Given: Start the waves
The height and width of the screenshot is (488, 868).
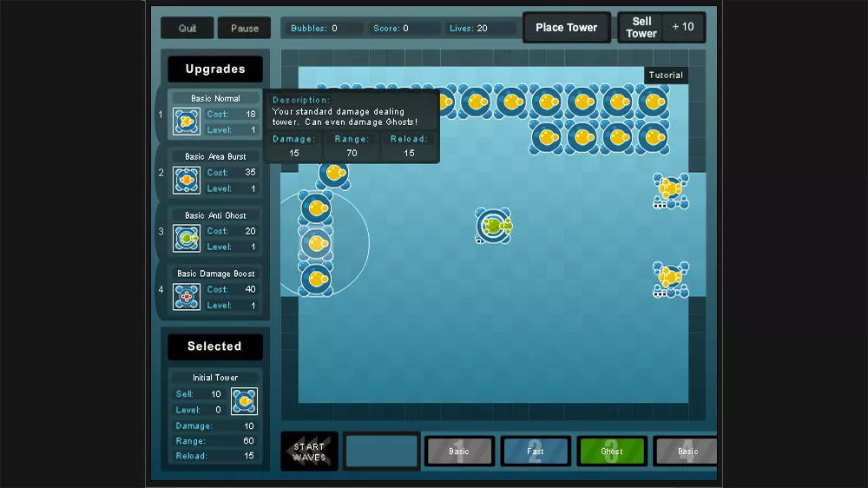Looking at the screenshot, I should tap(309, 452).
